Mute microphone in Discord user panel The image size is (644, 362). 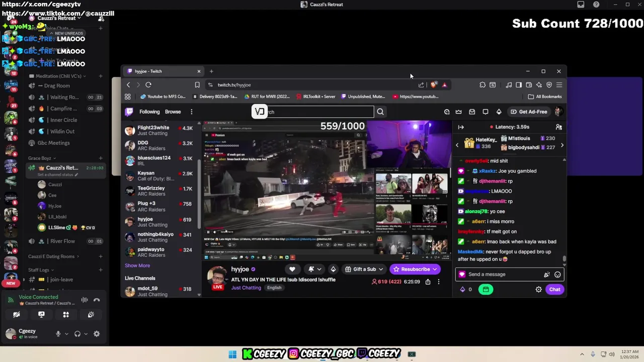pos(58,333)
